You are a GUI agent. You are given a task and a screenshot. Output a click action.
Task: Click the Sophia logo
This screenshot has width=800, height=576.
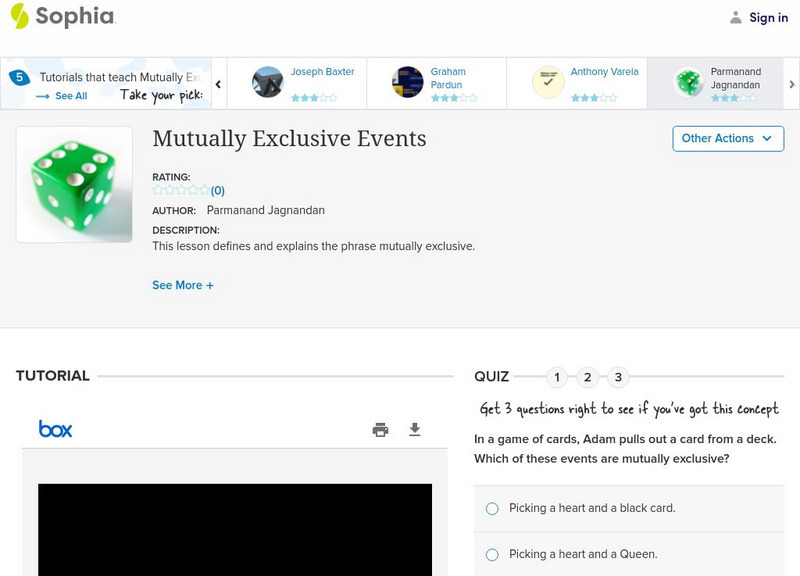point(62,17)
